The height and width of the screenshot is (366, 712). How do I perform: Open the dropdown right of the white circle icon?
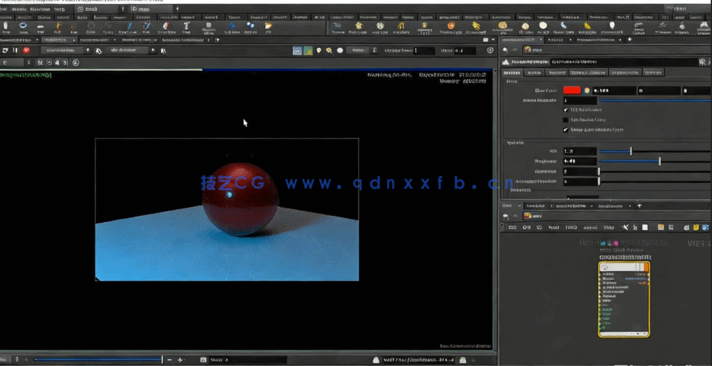pos(361,50)
